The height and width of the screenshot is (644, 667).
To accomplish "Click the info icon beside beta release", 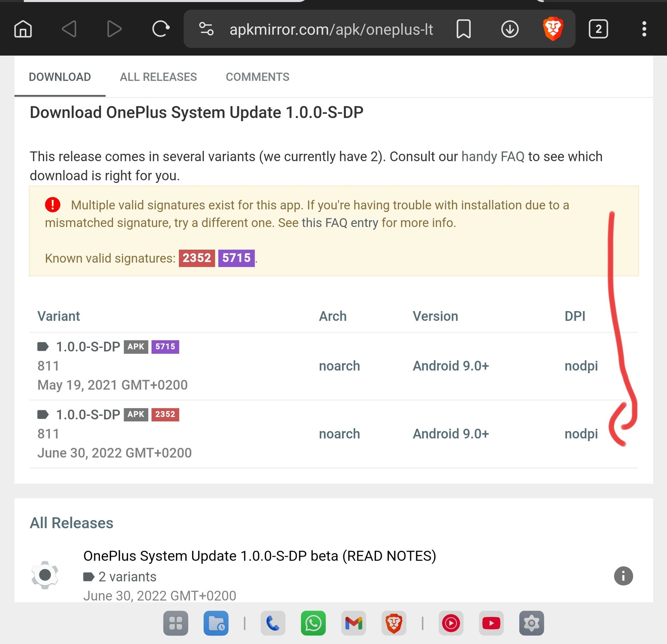I will coord(623,576).
